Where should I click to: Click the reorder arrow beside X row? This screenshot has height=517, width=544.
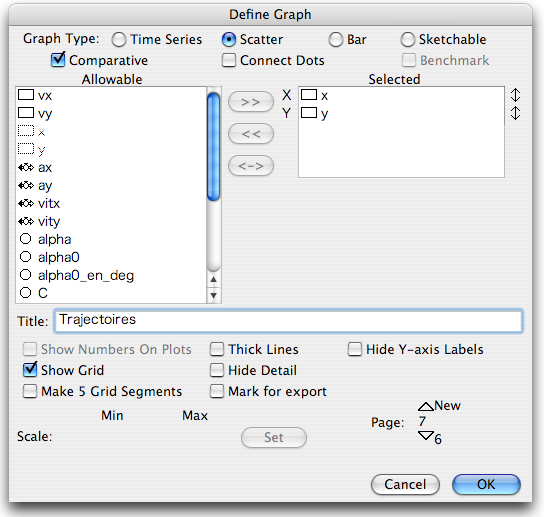pos(516,95)
